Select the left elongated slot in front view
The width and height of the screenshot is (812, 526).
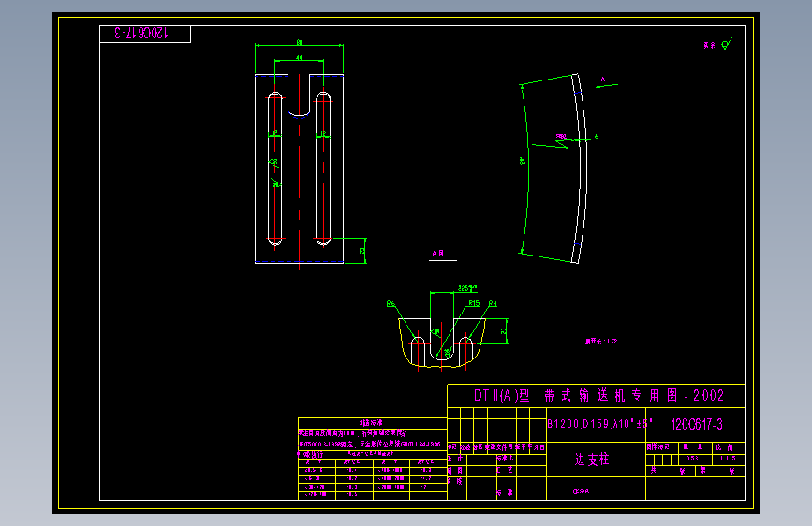(275, 168)
